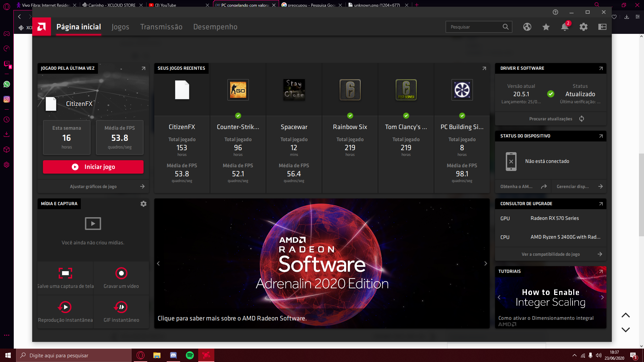644x362 pixels.
Task: Click the CitizenFX file icon in recent games
Action: [182, 90]
